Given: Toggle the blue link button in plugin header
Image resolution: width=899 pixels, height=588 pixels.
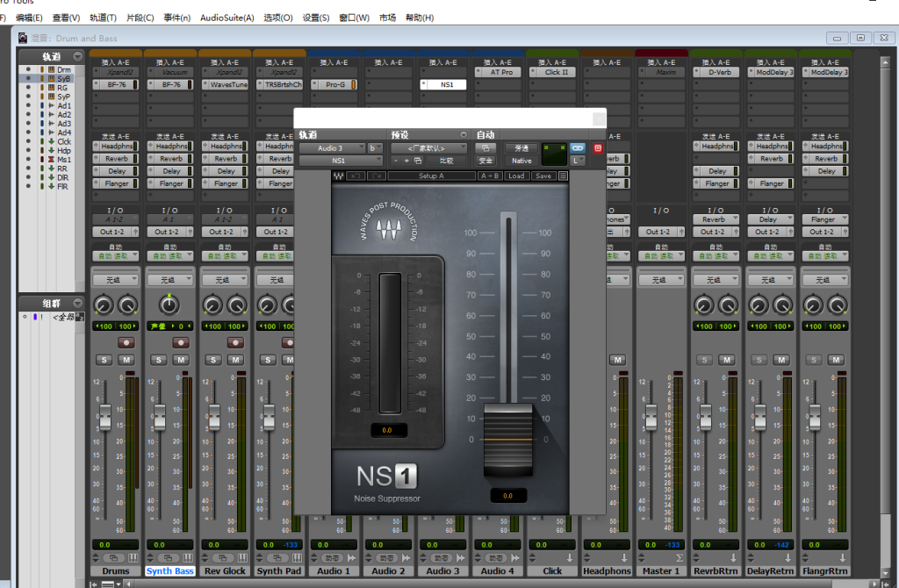Looking at the screenshot, I should (x=578, y=148).
